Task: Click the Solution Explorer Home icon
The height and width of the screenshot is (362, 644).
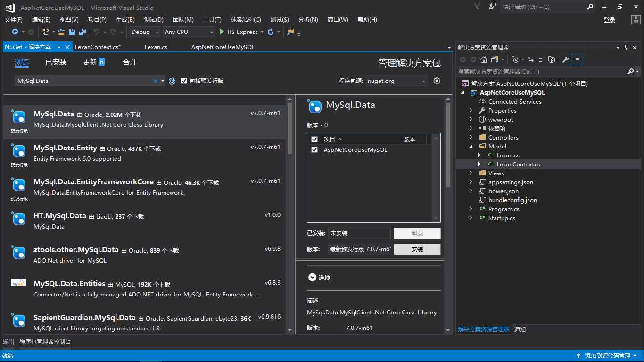Action: click(483, 59)
